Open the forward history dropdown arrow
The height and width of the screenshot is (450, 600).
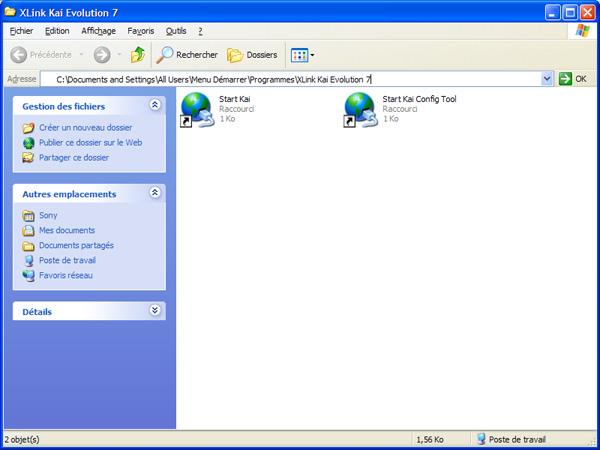tap(119, 55)
